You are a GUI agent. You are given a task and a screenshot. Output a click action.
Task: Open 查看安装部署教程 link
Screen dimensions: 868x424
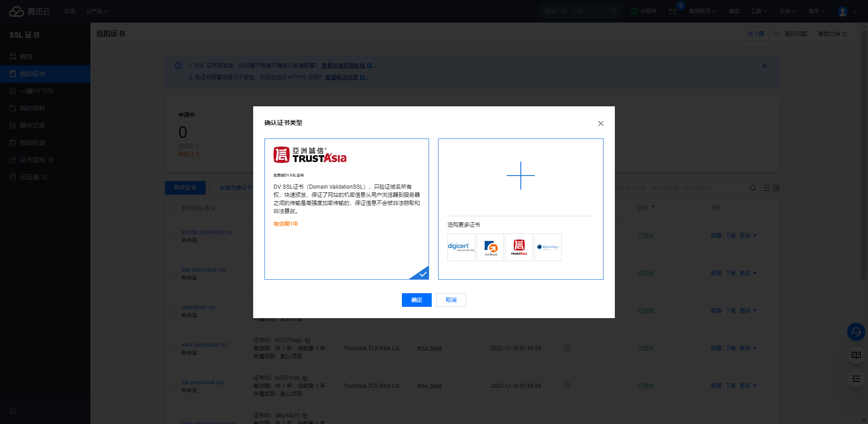coord(346,66)
